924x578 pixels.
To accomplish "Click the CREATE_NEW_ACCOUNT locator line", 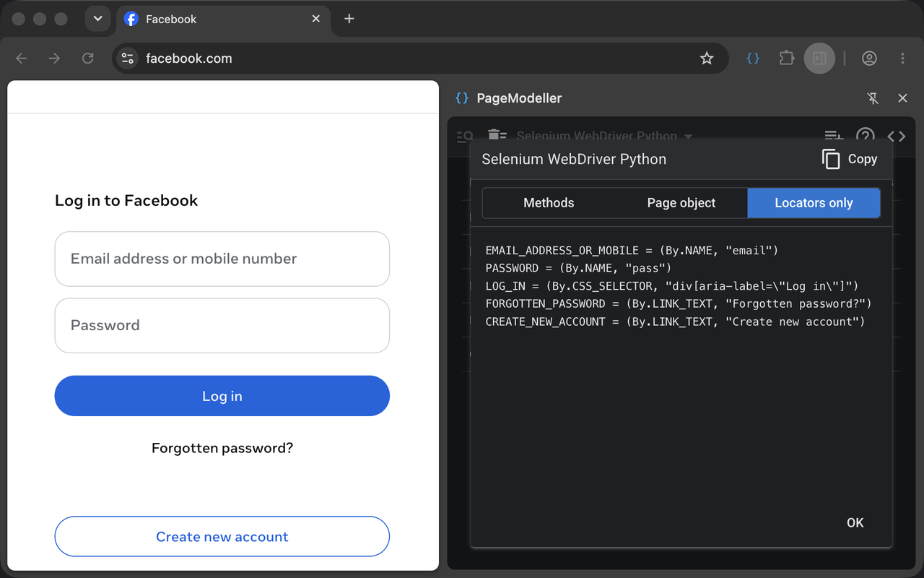I will click(x=675, y=322).
